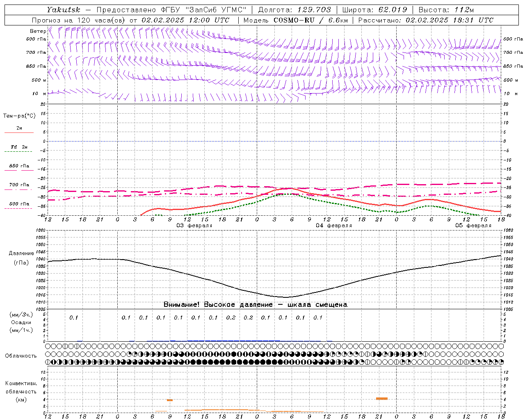Image resolution: width=525 pixels, height=420 pixels.
Task: Click the 700 гПа temperature legend entry
Action: [19, 185]
